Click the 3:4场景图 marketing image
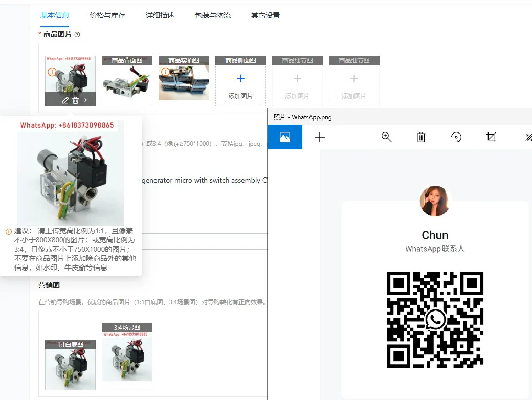Viewport: 532px width, 400px height. click(127, 361)
